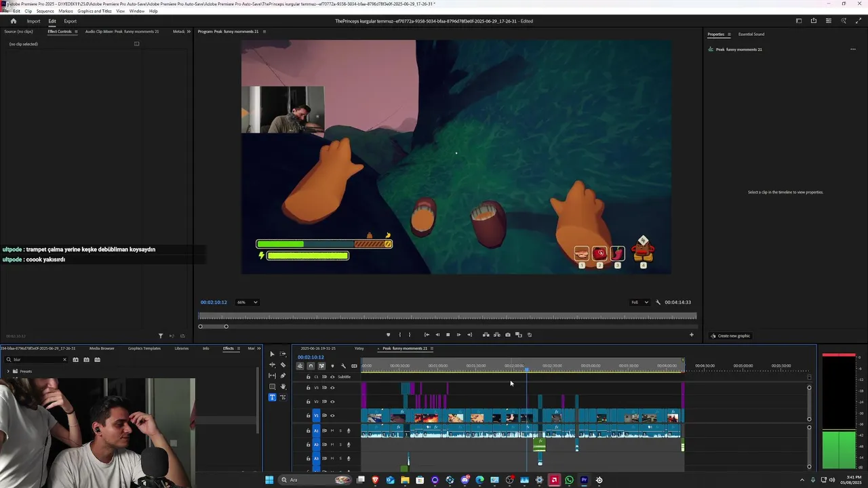Screen dimensions: 868x488
Task: Filter by YUV Effects icon
Action: [x=97, y=360]
